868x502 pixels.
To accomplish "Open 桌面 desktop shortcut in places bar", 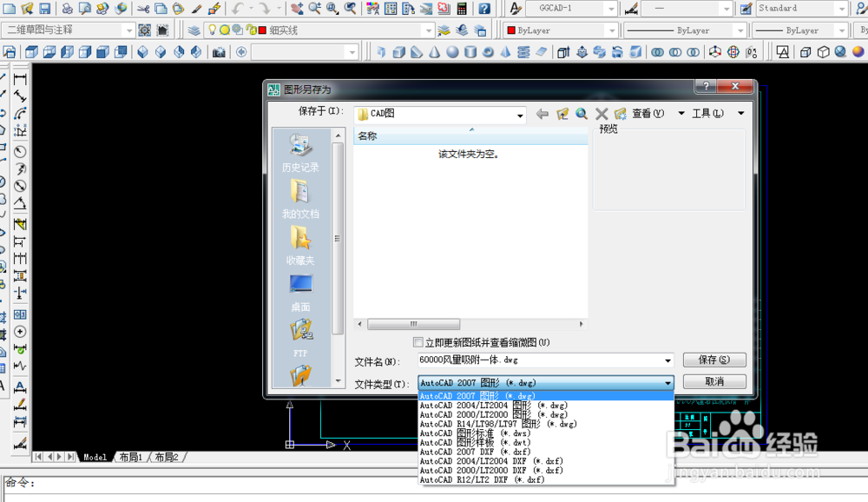I will click(300, 293).
